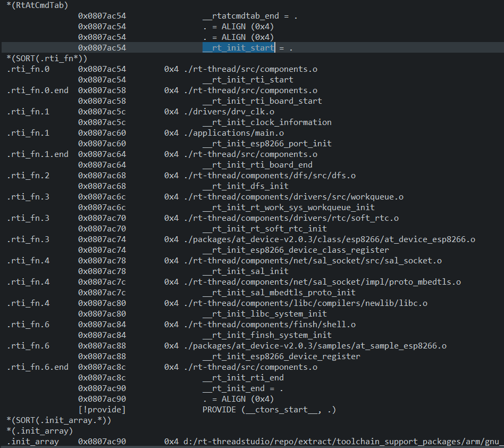This screenshot has width=504, height=448.
Task: Select __rt_init_sal_mbedtls_proto_init symbol
Action: (x=279, y=292)
